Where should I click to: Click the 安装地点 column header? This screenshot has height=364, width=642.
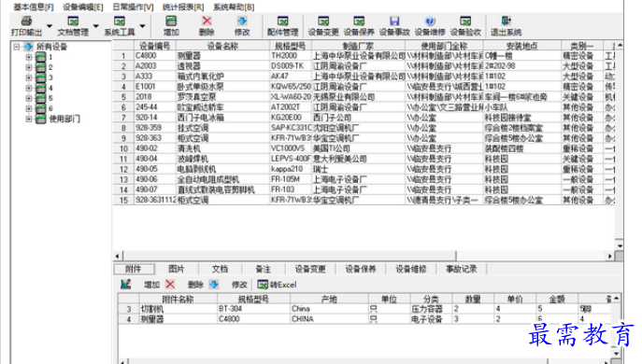coord(522,46)
